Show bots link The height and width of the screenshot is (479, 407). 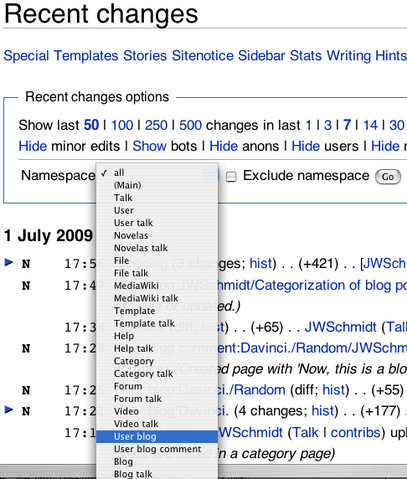(x=149, y=146)
